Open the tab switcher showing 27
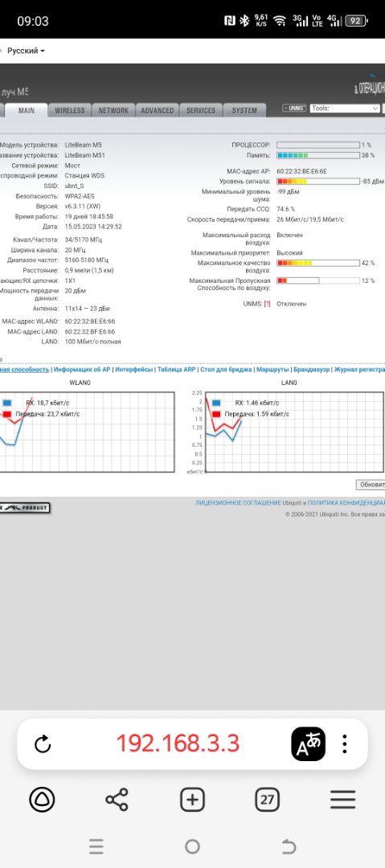The width and height of the screenshot is (385, 868). coord(267,800)
